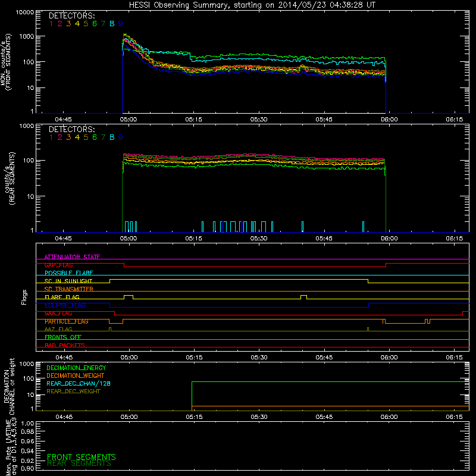Click the REAR SEGMENTS livetime legend label
This screenshot has height=476, width=476.
[x=79, y=464]
